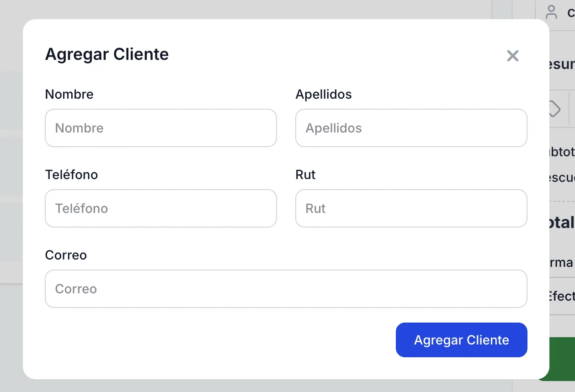Click the Rut field label
Image resolution: width=575 pixels, height=392 pixels.
305,175
